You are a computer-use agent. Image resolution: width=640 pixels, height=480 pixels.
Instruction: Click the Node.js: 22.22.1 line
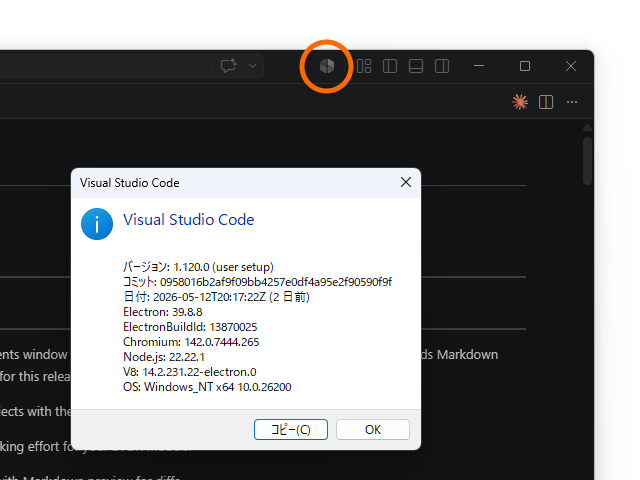164,357
